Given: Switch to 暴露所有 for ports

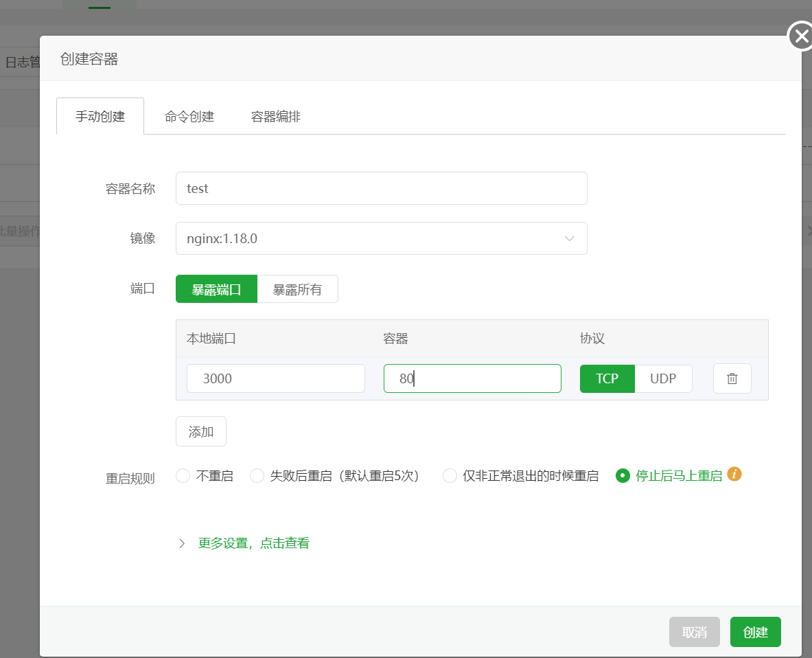Looking at the screenshot, I should pos(297,288).
